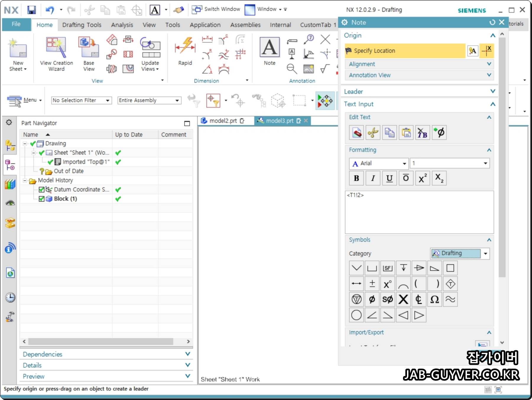
Task: Click the Reset icon in Note dialog header
Action: tap(492, 22)
